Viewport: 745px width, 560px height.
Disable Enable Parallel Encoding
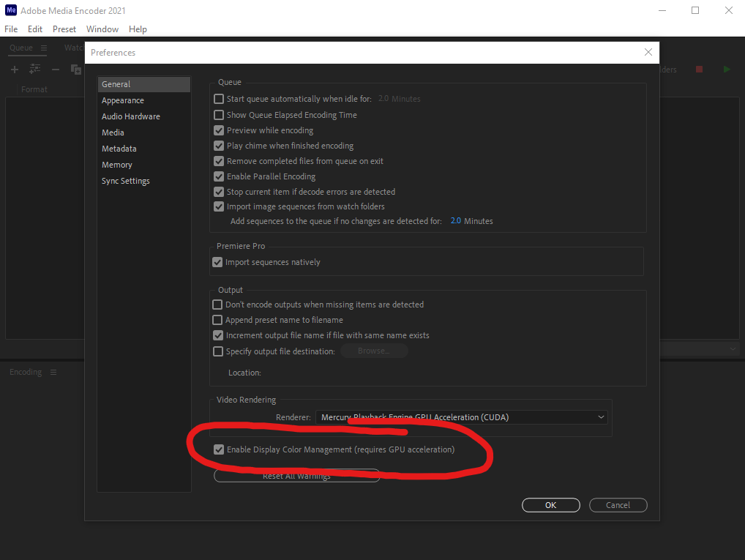218,176
